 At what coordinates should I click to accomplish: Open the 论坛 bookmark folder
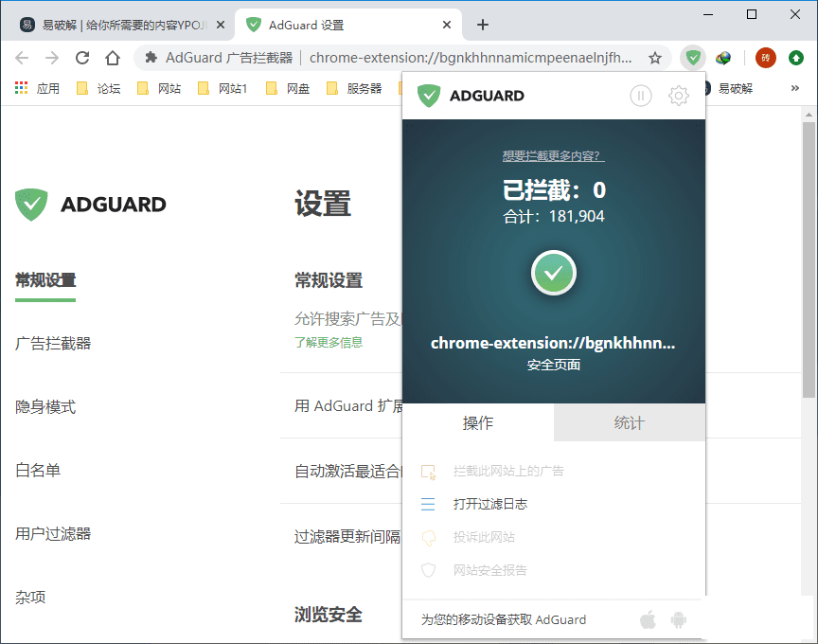pyautogui.click(x=98, y=88)
